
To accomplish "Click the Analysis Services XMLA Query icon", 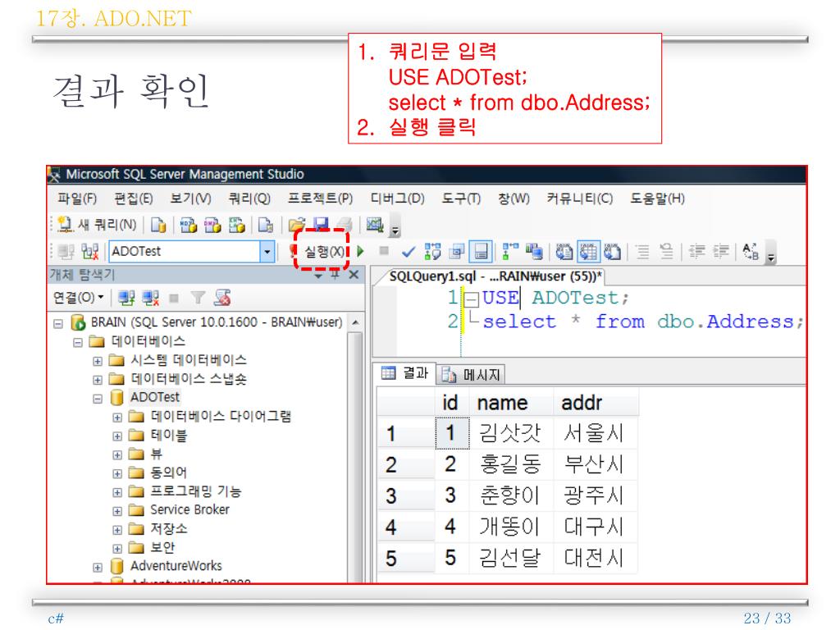I will [x=237, y=225].
